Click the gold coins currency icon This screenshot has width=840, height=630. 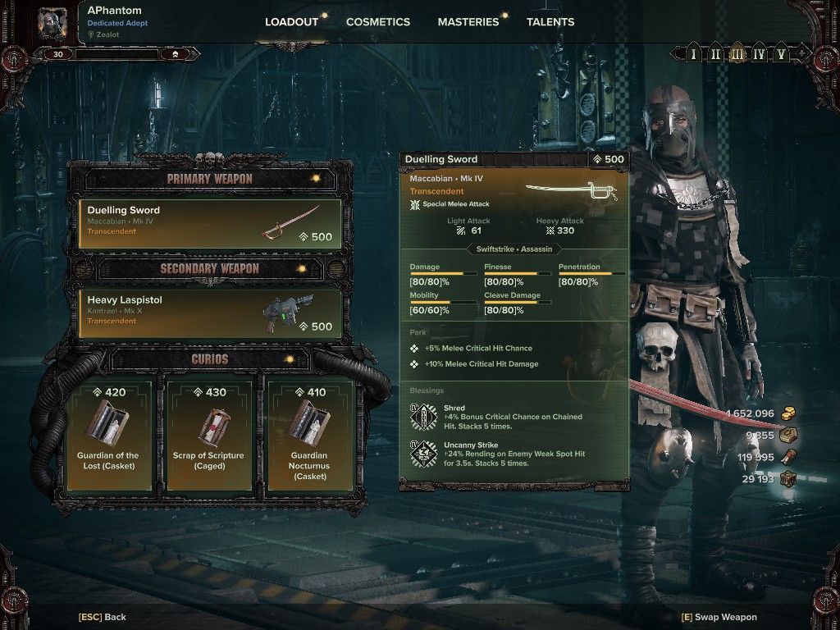click(x=788, y=413)
